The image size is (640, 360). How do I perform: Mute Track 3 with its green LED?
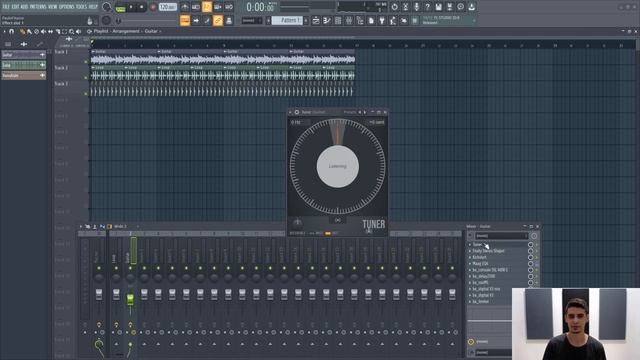(x=86, y=93)
